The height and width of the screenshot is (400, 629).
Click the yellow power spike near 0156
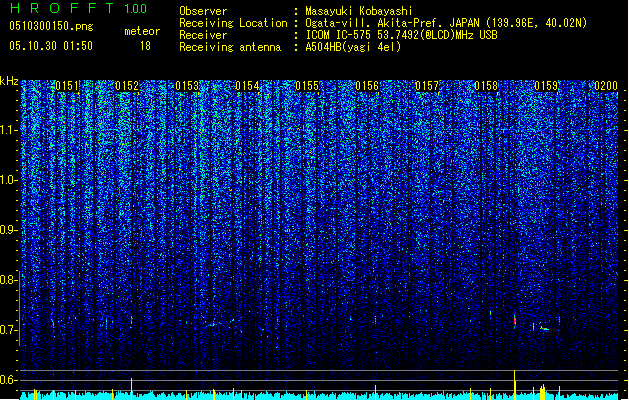coord(375,392)
